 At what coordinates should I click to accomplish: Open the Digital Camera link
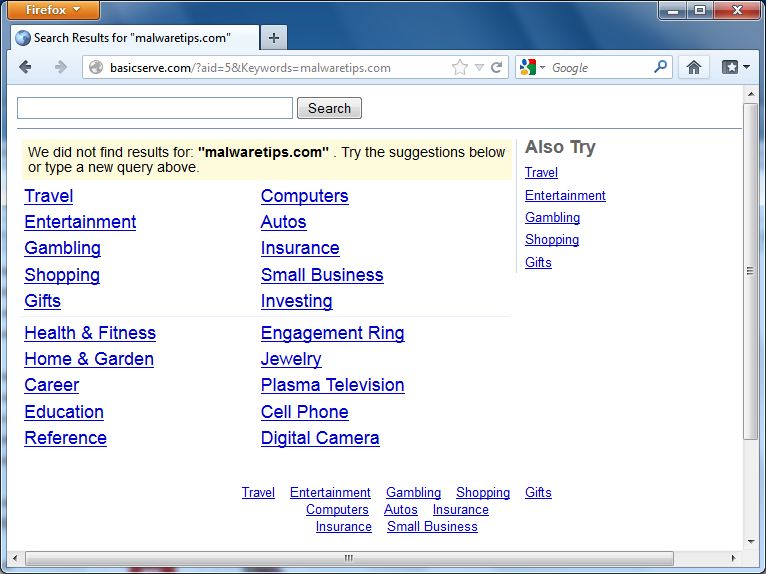(x=320, y=438)
